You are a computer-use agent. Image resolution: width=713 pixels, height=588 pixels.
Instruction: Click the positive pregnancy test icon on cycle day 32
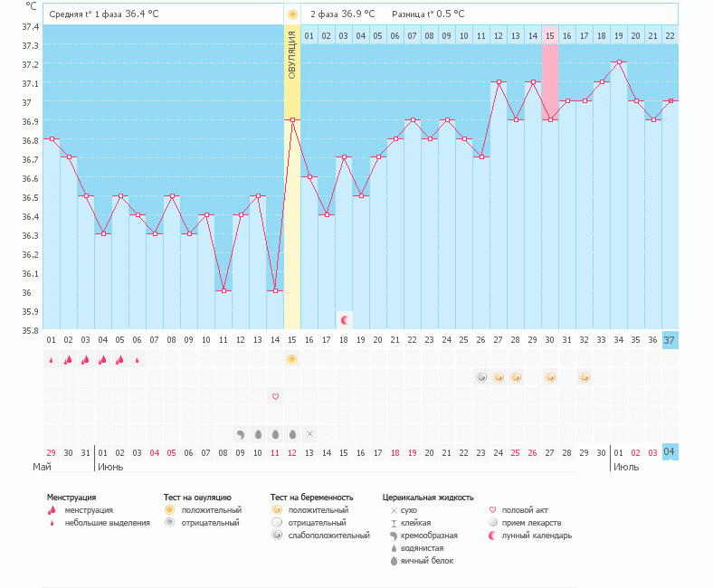[x=585, y=377]
